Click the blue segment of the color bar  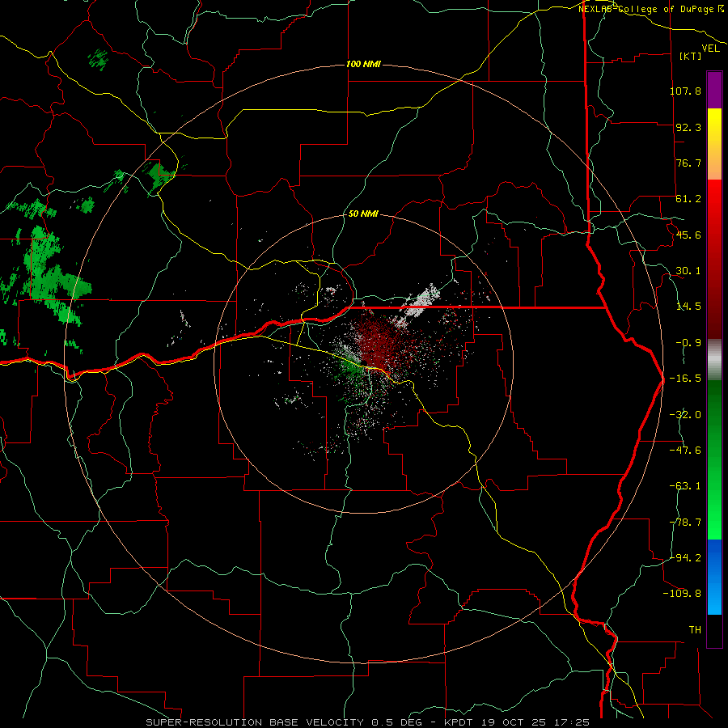click(x=714, y=577)
